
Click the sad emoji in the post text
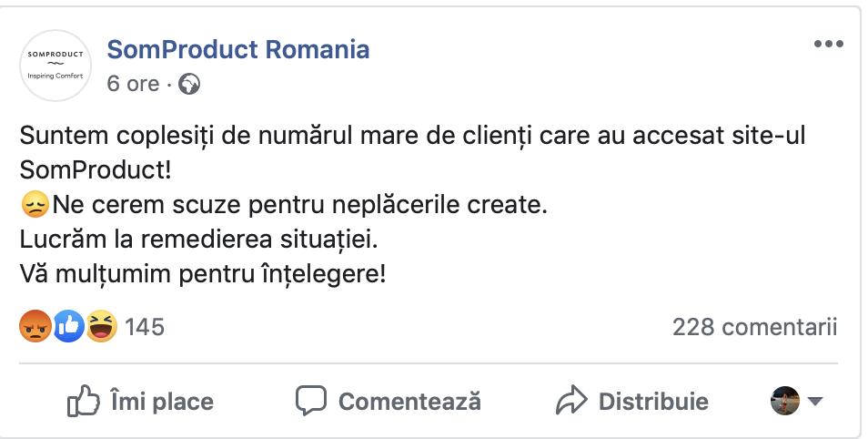tap(34, 206)
